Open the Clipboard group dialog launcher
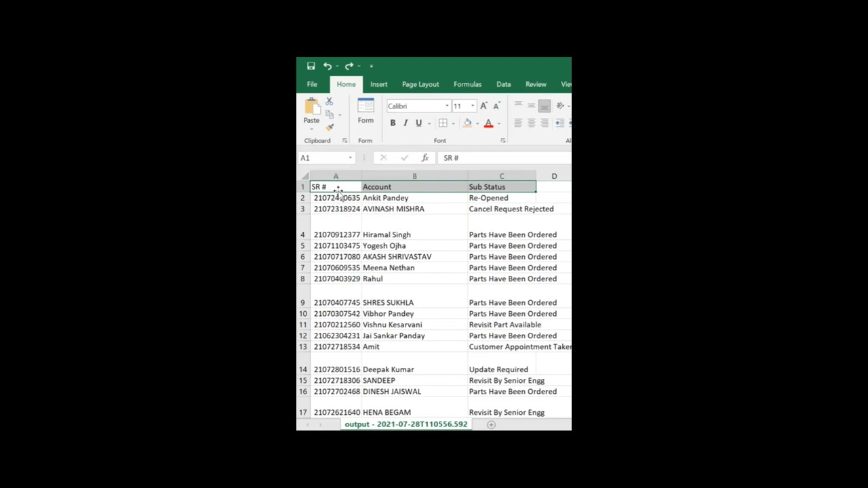Viewport: 868px width, 488px height. tap(344, 141)
